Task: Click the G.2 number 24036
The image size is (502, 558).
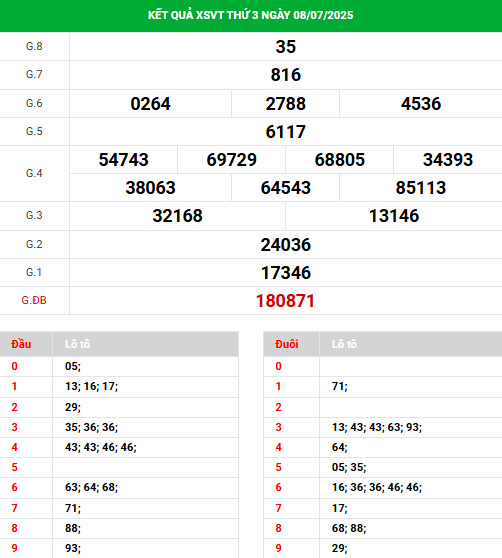Action: pyautogui.click(x=285, y=245)
